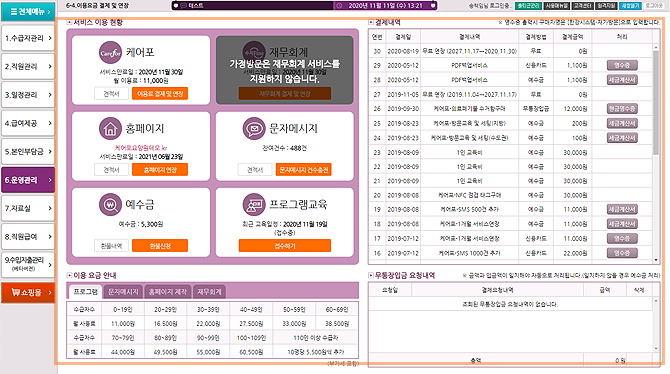This screenshot has width=670, height=374.
Task: Expand the 9.수입지출관리 sidebar menu
Action: point(28,265)
